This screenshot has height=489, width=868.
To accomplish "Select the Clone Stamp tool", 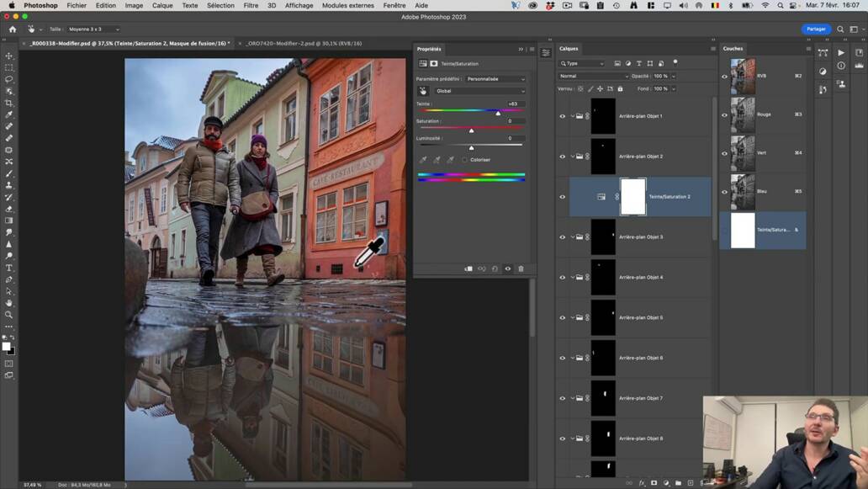I will tap(9, 185).
